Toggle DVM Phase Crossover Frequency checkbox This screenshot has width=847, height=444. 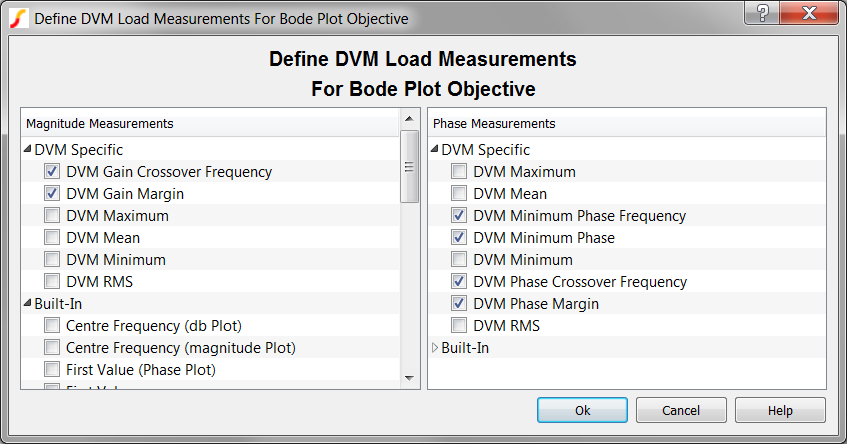pos(459,282)
